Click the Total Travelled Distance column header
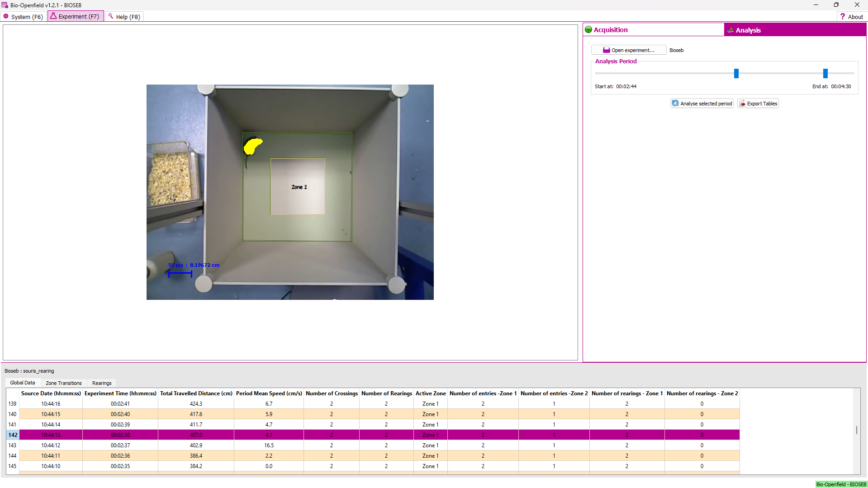This screenshot has height=488, width=868. point(196,393)
